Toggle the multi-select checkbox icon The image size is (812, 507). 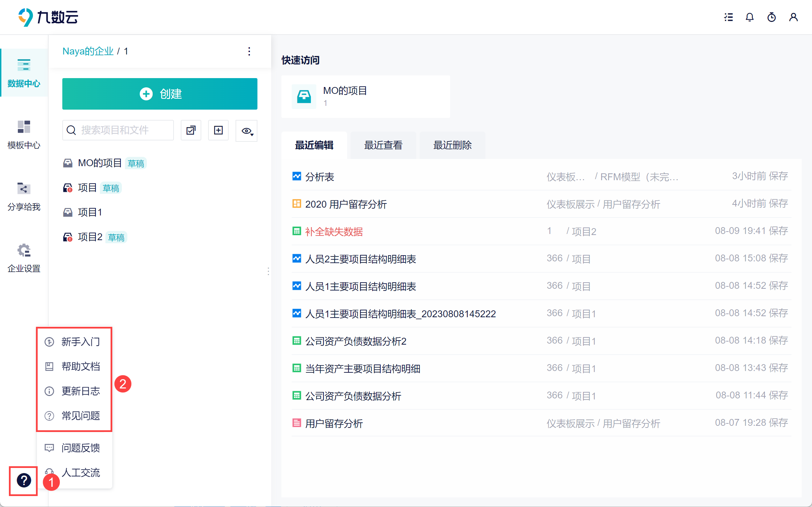point(191,130)
